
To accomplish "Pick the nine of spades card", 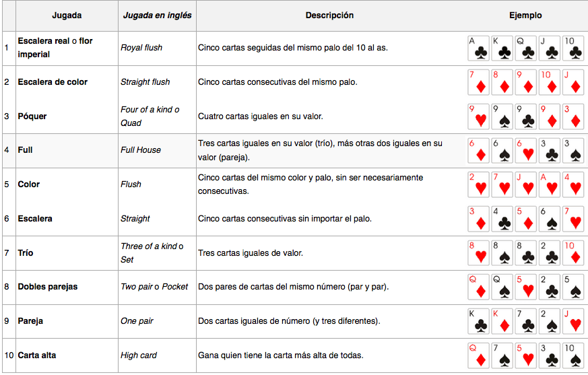I will coord(502,116).
